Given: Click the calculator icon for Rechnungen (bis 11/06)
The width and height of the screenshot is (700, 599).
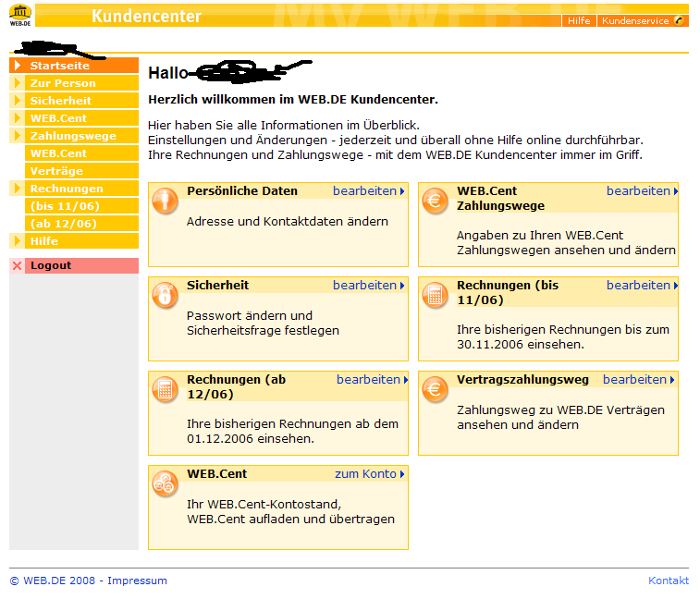Looking at the screenshot, I should [x=435, y=295].
